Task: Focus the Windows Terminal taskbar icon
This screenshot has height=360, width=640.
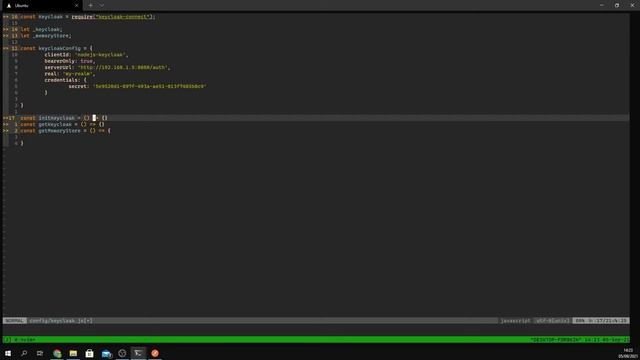Action: pyautogui.click(x=138, y=353)
